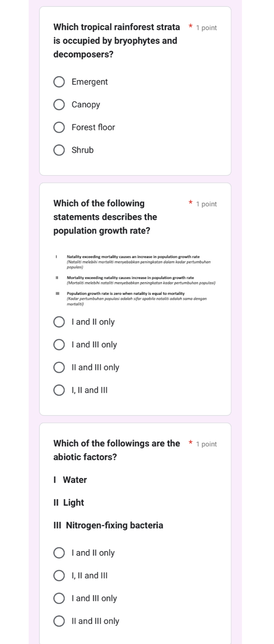
Task: Click the '1 point' label of bryophytes question
Action: point(206,28)
